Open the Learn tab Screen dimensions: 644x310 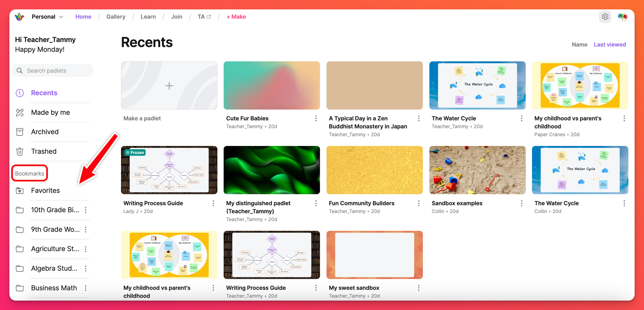148,17
